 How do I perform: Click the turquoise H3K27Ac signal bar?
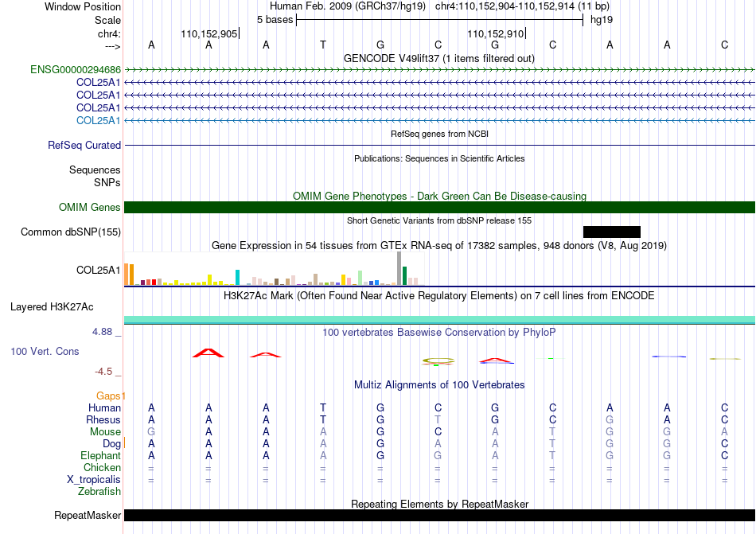(x=440, y=320)
